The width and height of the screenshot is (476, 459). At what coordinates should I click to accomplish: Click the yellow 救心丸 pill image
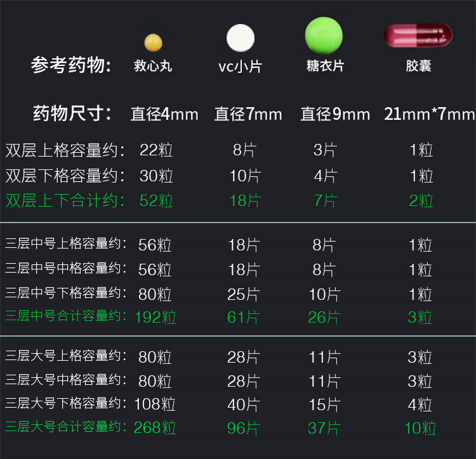point(153,42)
